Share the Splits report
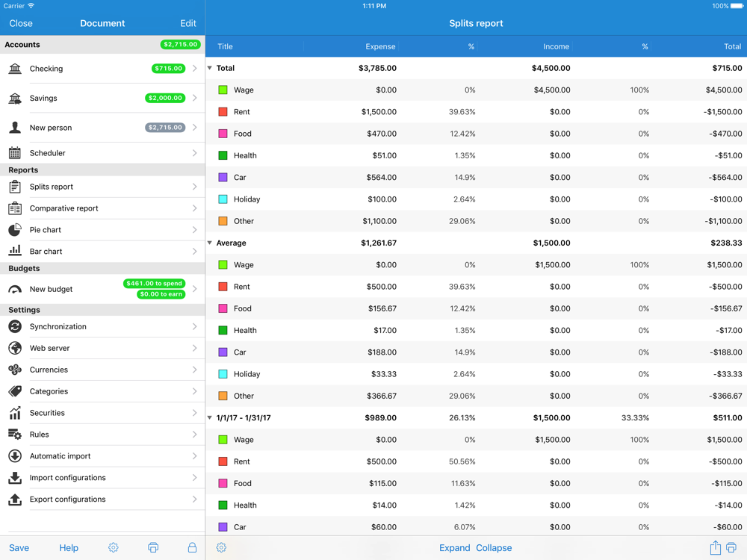 coord(715,547)
